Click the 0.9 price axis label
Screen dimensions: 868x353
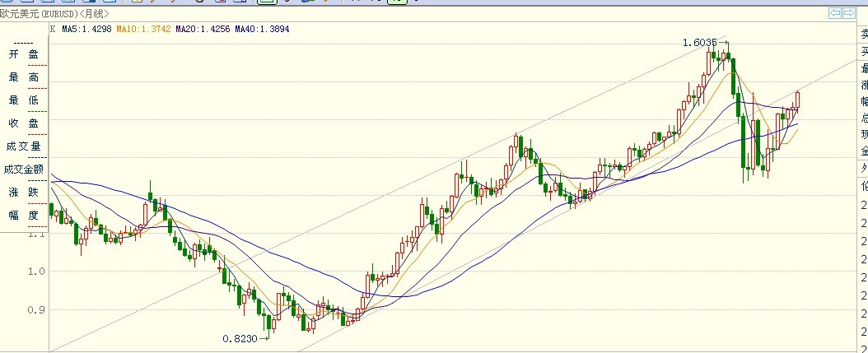pyautogui.click(x=36, y=310)
